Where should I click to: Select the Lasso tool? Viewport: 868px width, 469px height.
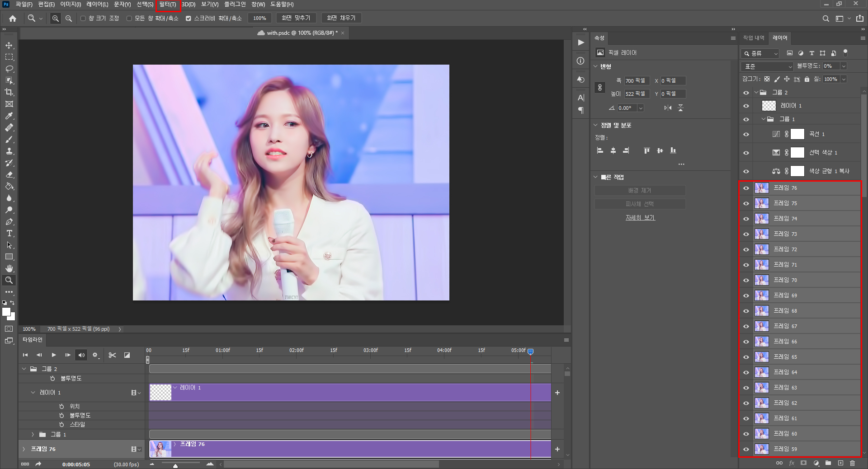pyautogui.click(x=9, y=69)
